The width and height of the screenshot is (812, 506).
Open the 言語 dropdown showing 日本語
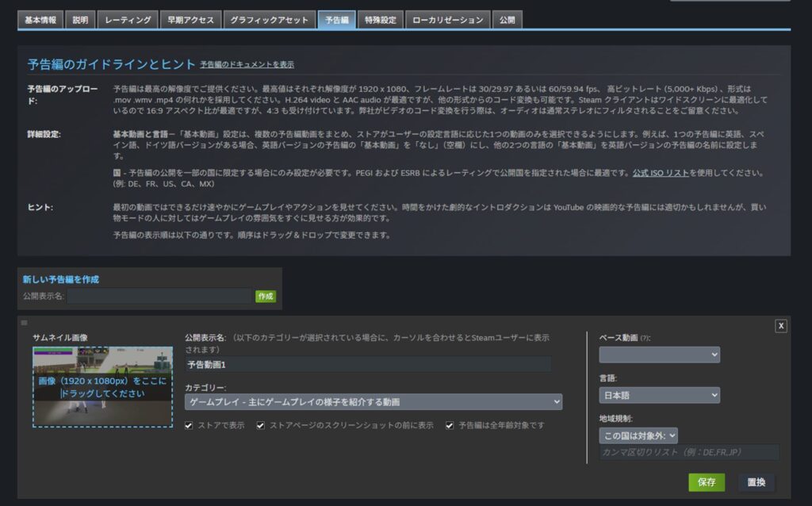pyautogui.click(x=659, y=395)
